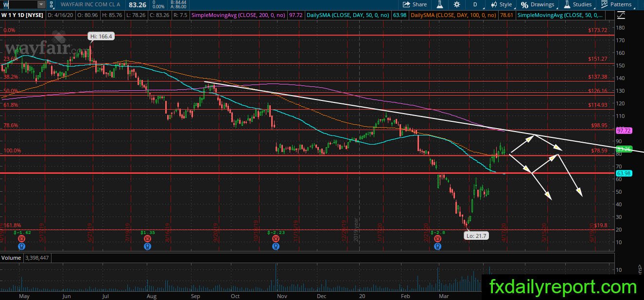Click the red earnings phone icon under $-2.8
The height and width of the screenshot is (300, 644).
438,239
